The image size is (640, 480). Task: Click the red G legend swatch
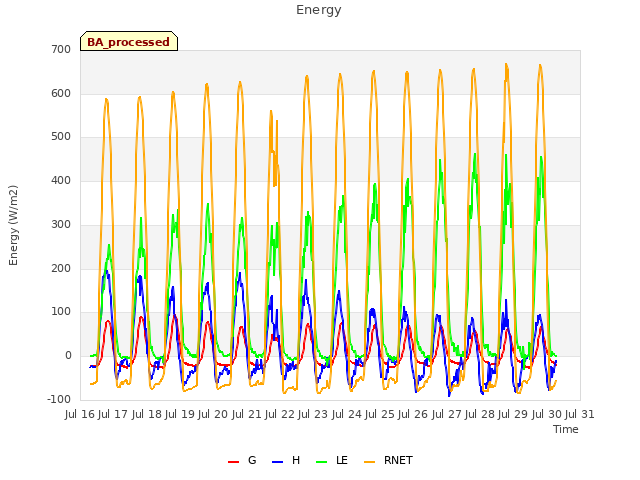pos(233,461)
